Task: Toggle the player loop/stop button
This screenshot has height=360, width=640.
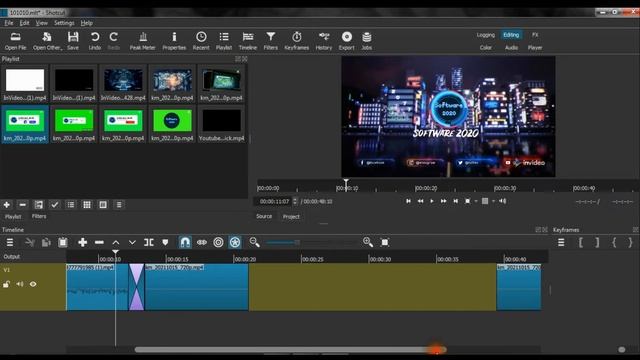Action: click(468, 201)
